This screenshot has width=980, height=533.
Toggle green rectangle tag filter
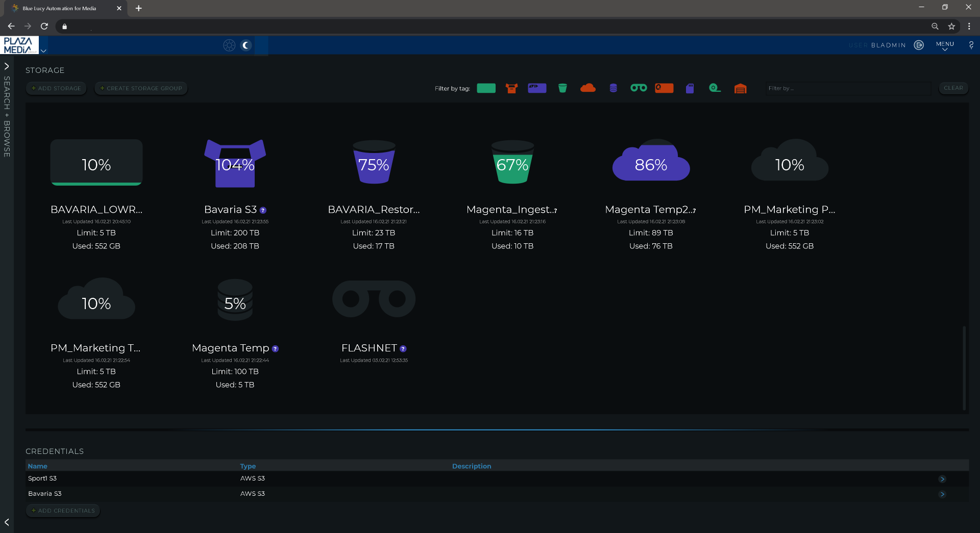point(486,88)
